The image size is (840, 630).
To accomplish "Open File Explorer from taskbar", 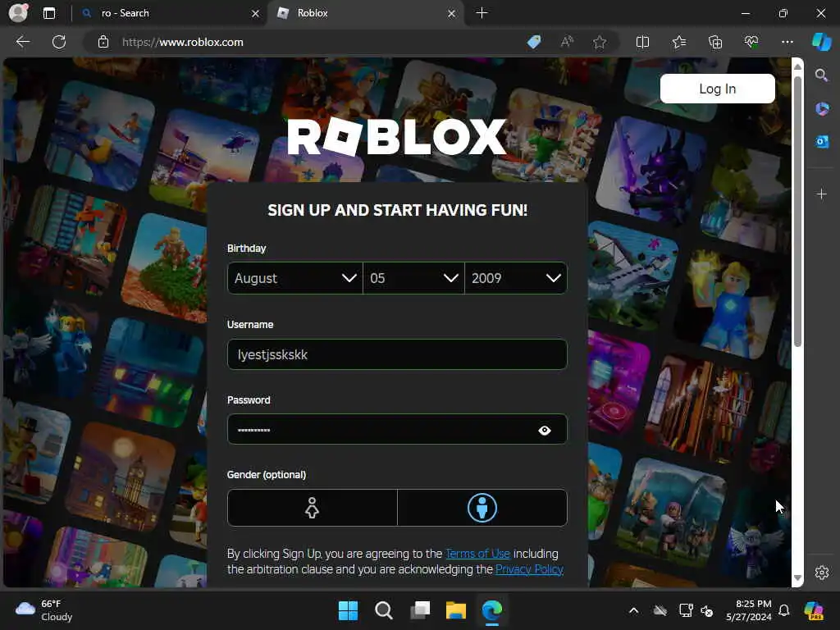I will coord(456,610).
